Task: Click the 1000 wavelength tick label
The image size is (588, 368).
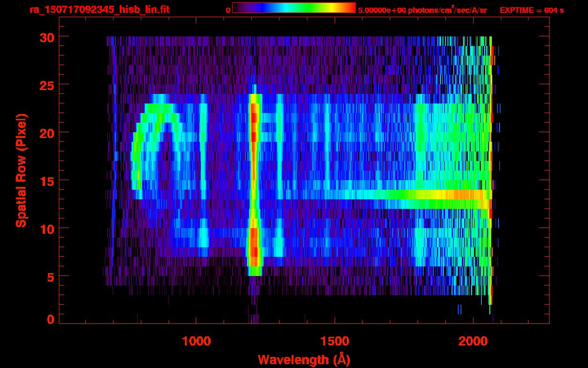Action: pyautogui.click(x=196, y=341)
